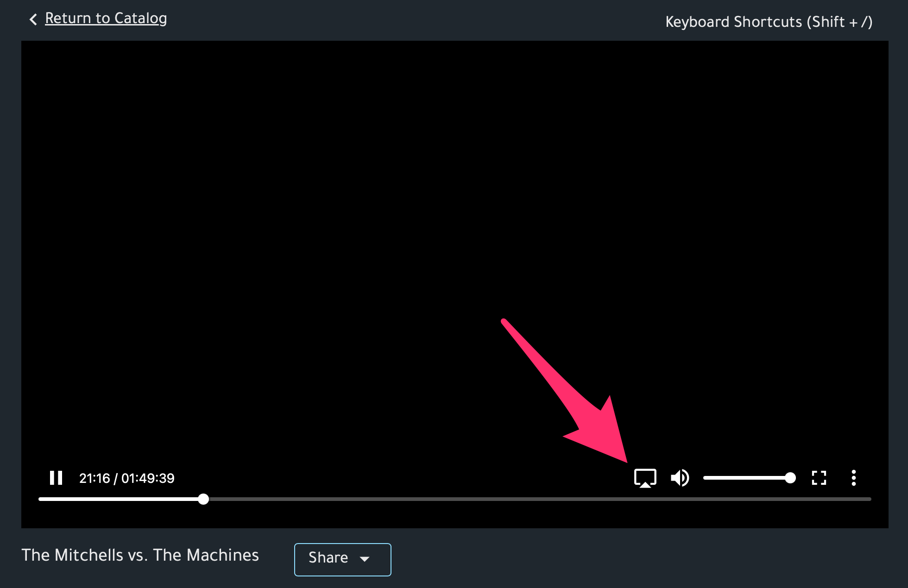Image resolution: width=908 pixels, height=588 pixels.
Task: Click the seek bar progress knob
Action: [x=203, y=499]
